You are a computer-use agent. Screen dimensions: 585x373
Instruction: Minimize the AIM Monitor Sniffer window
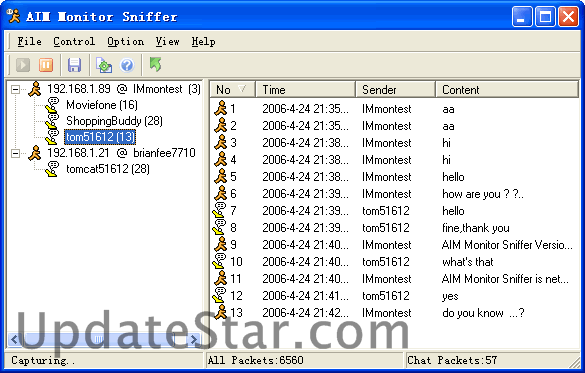pyautogui.click(x=522, y=17)
